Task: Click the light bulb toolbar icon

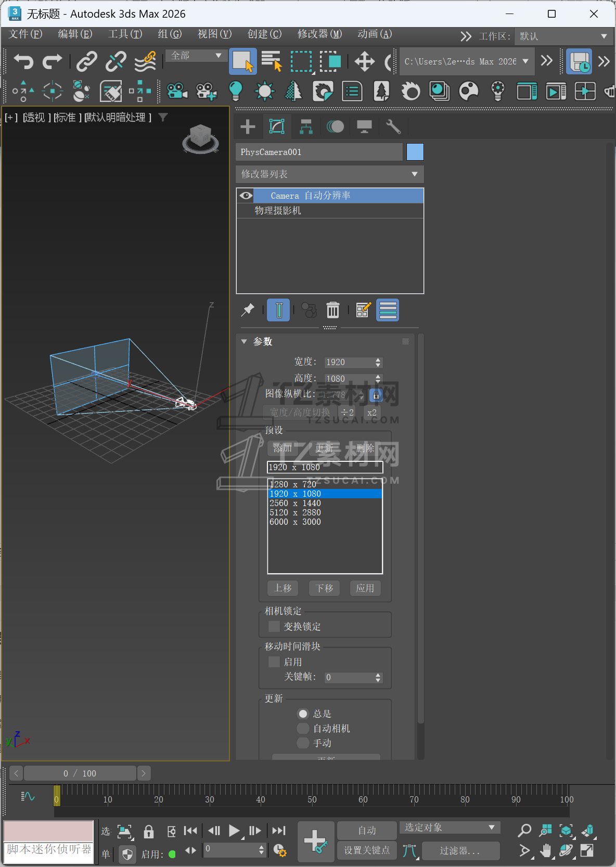Action: pos(236,92)
